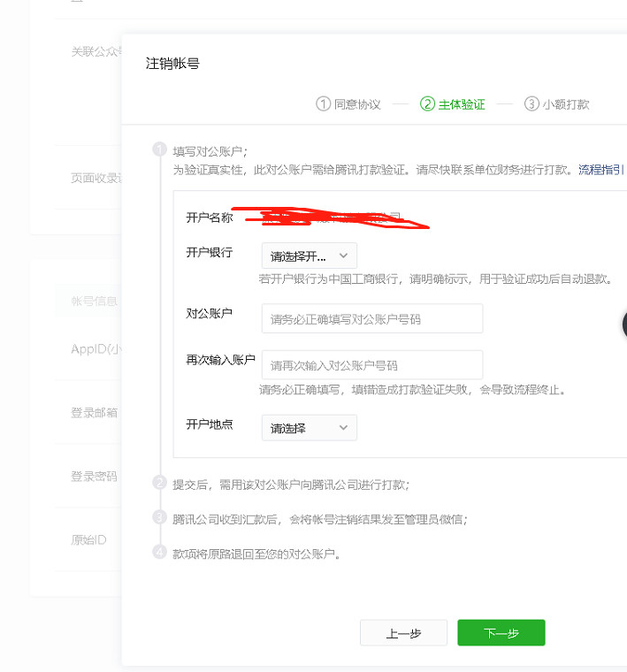Go back with the 上一步 button
The width and height of the screenshot is (627, 672).
coord(403,632)
